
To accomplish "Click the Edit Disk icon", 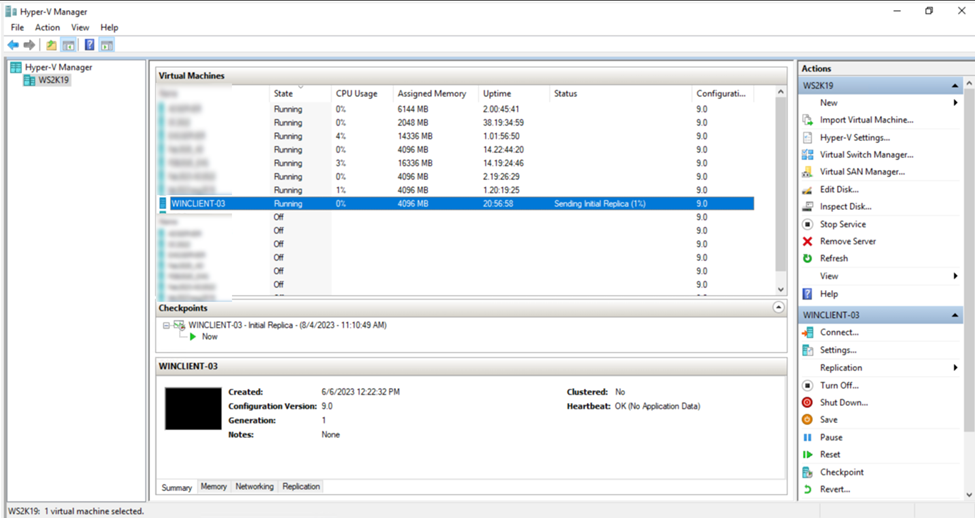I will point(807,190).
